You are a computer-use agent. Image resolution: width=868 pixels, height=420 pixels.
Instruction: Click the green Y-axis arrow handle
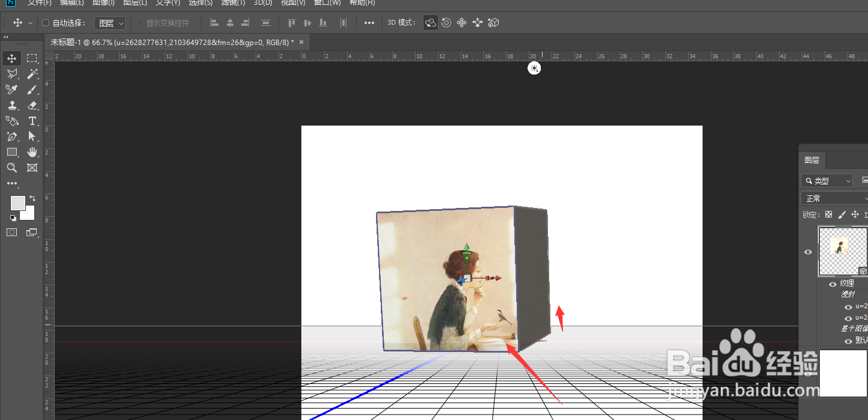coord(466,247)
